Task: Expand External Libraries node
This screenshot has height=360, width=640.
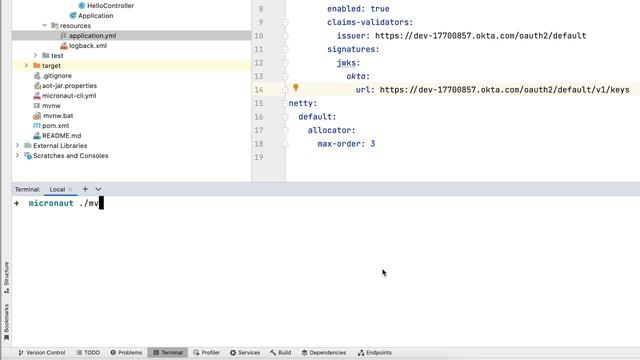Action: coord(18,145)
